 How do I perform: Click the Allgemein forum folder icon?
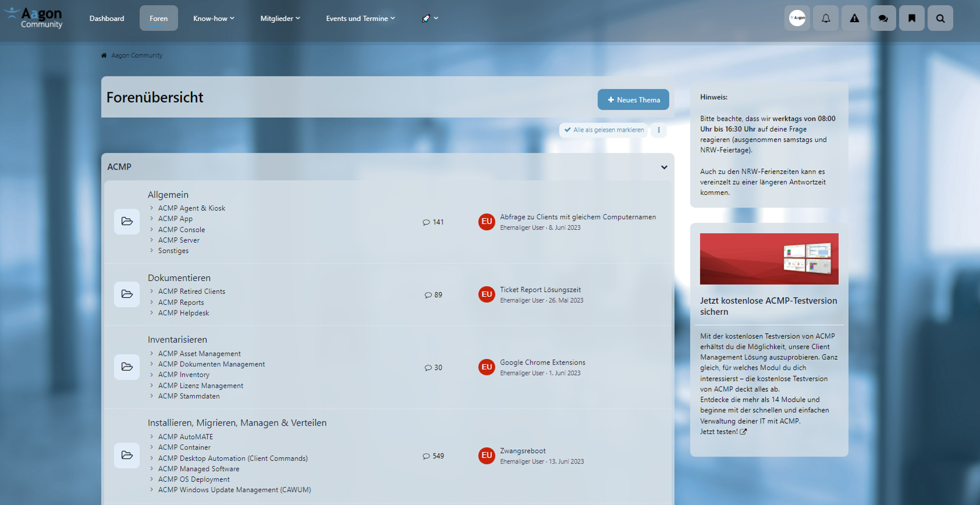pos(127,222)
